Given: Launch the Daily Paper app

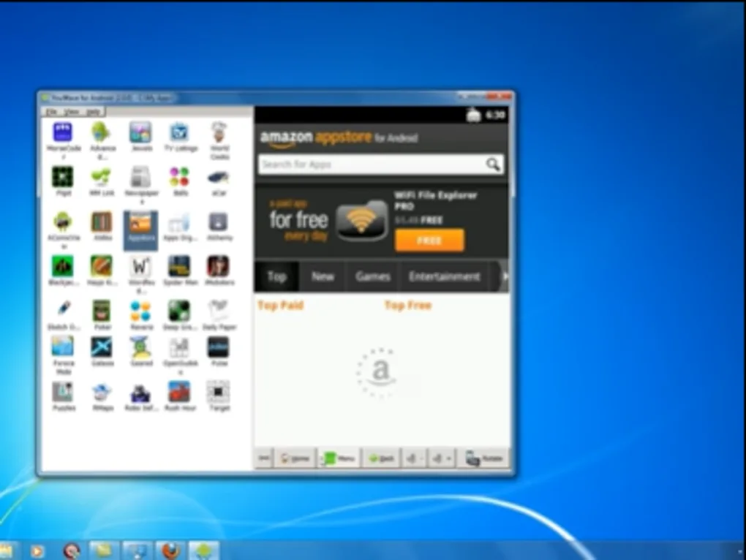Looking at the screenshot, I should click(219, 310).
